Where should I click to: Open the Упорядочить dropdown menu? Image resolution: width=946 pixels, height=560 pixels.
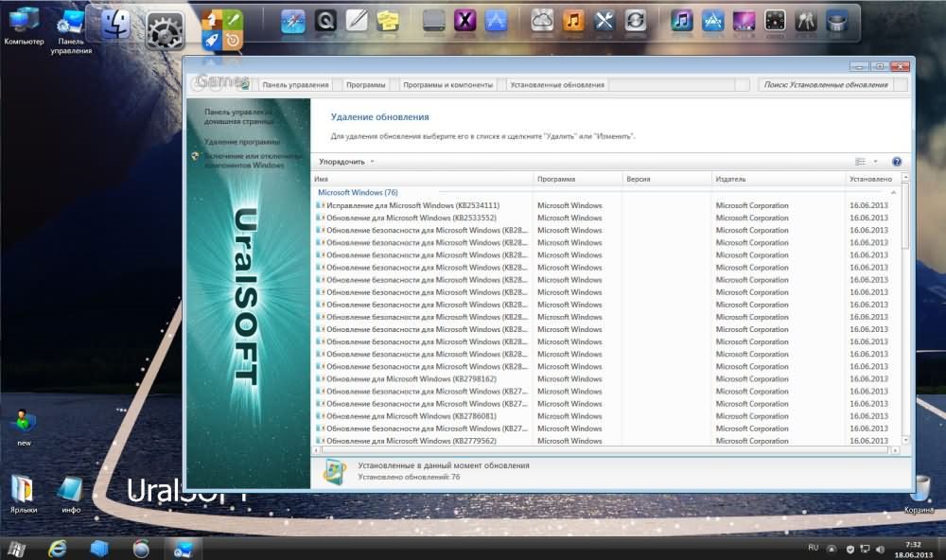coord(346,162)
